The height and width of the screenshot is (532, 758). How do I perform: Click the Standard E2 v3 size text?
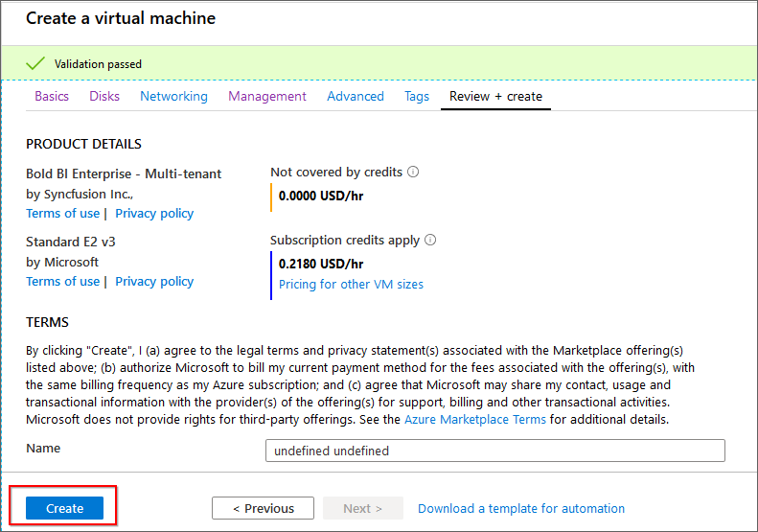[x=71, y=242]
